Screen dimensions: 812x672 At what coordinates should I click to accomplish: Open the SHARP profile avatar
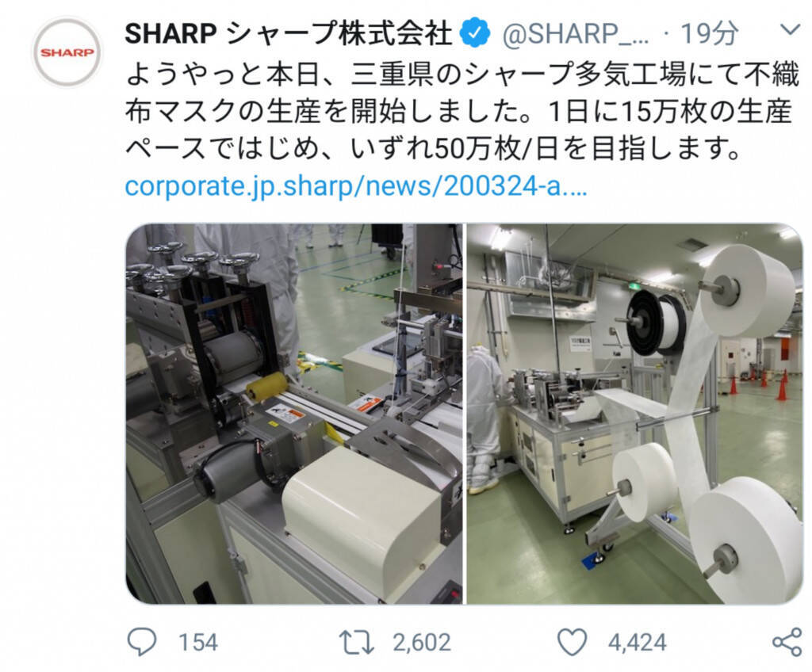(67, 52)
